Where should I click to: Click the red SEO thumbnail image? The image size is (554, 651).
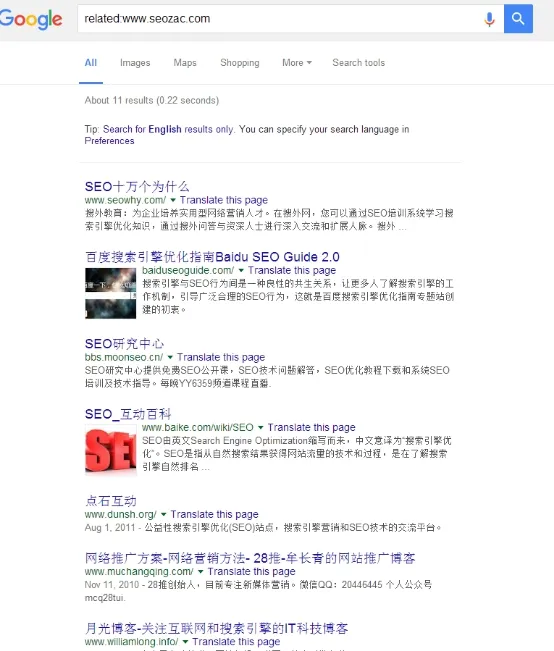coord(110,450)
